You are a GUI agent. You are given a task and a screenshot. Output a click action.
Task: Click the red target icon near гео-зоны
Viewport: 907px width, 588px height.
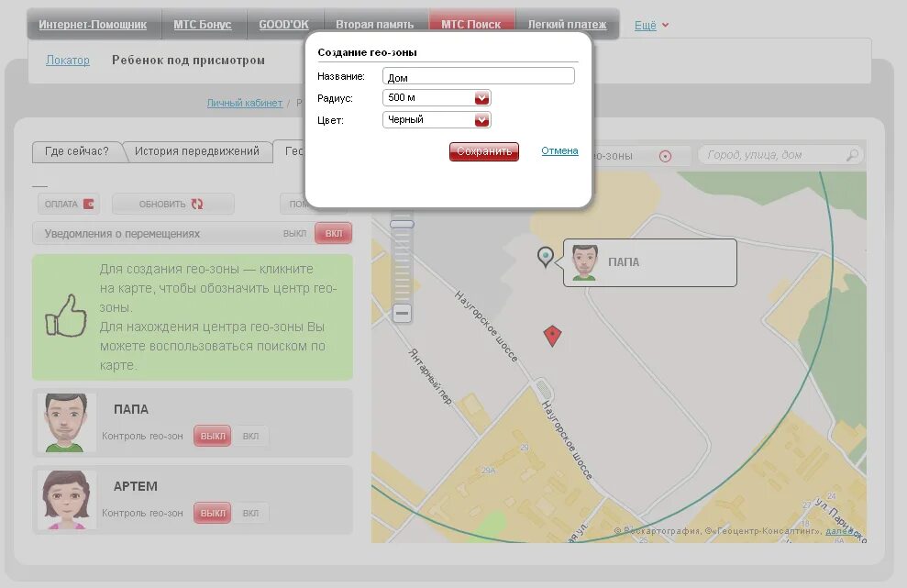(x=665, y=156)
